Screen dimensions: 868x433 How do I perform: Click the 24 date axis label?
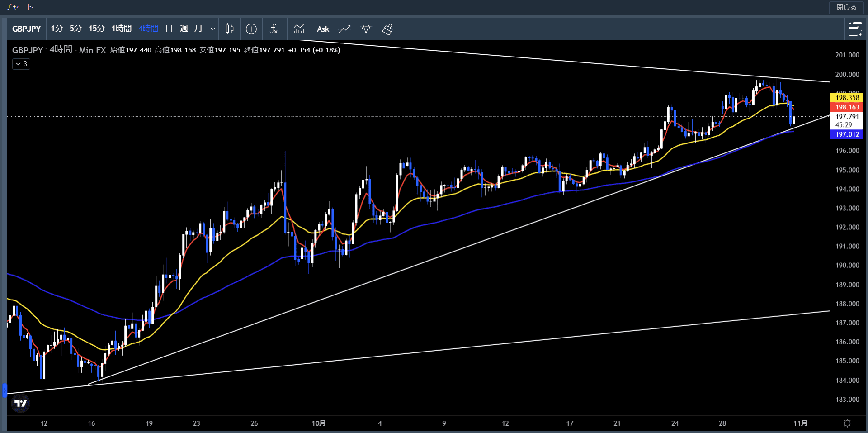[x=675, y=423]
